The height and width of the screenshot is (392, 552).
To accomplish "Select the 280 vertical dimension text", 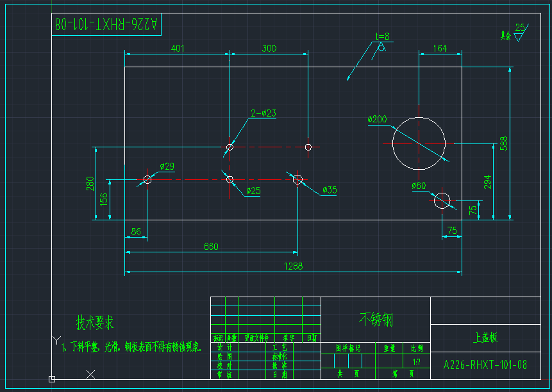I will tap(90, 184).
